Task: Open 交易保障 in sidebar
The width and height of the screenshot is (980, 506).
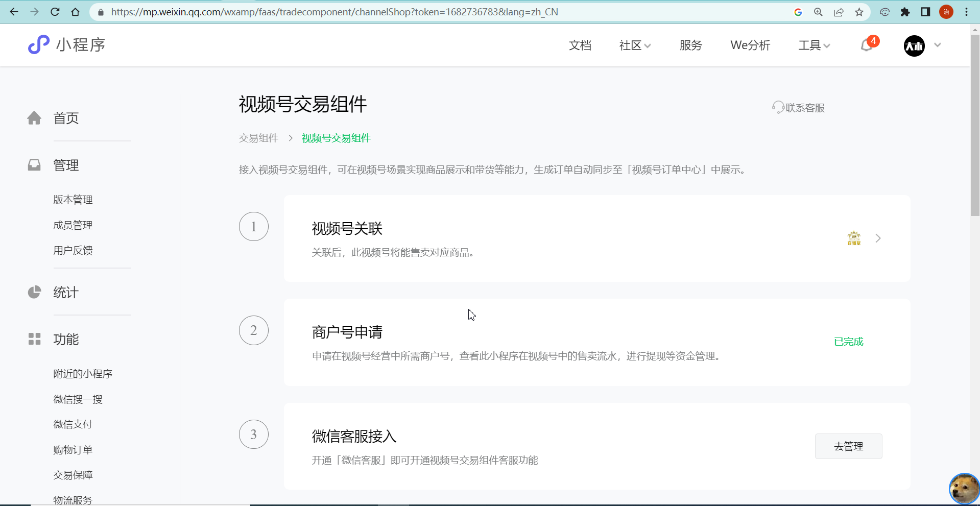Action: pyautogui.click(x=73, y=475)
